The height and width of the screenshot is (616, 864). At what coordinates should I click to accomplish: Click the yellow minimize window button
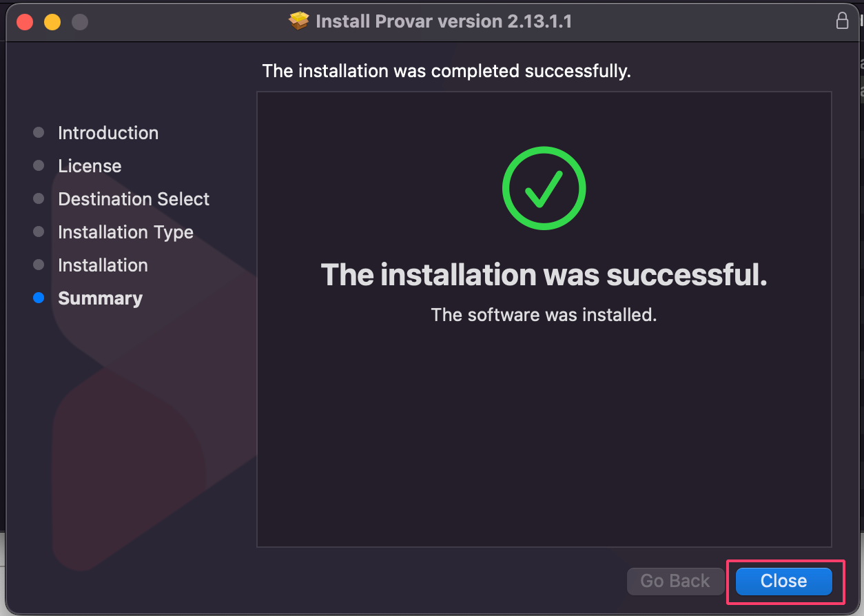52,22
